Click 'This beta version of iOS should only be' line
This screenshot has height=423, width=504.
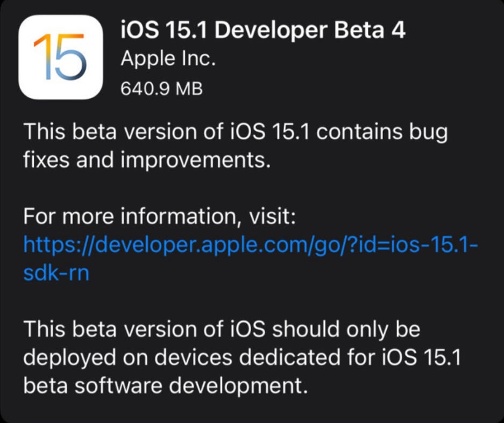click(x=222, y=329)
